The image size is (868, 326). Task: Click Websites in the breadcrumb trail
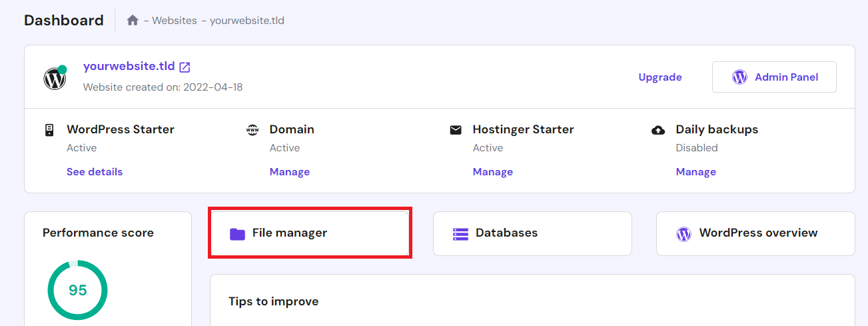click(x=174, y=21)
